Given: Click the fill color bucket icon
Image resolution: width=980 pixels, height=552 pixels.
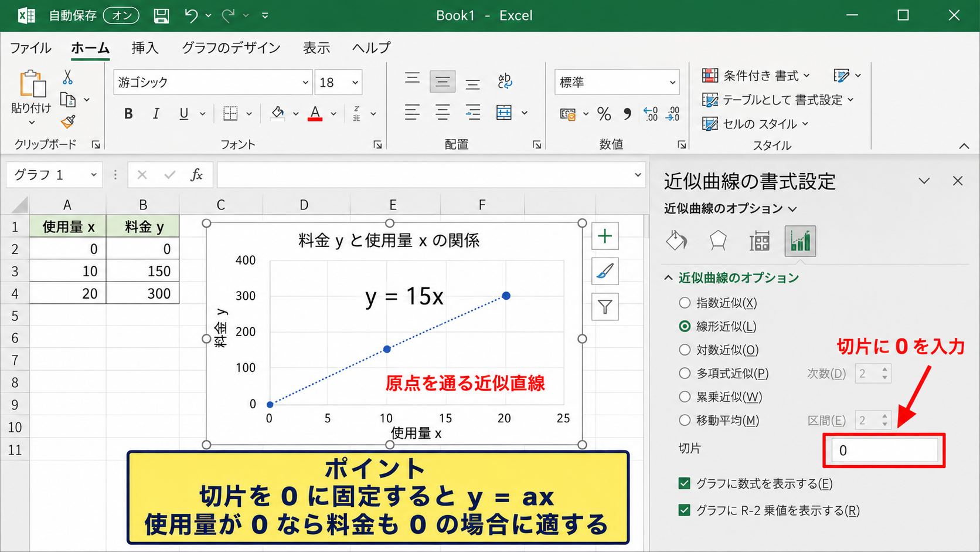Looking at the screenshot, I should coord(278,113).
